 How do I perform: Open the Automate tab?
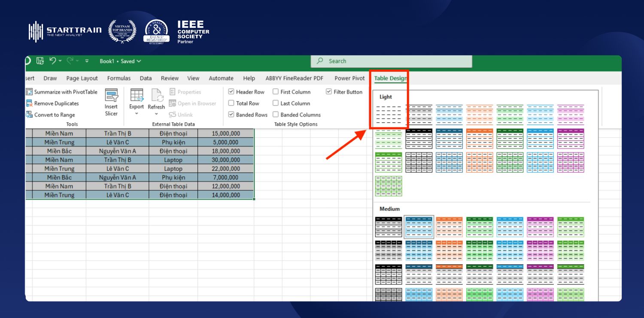(221, 78)
